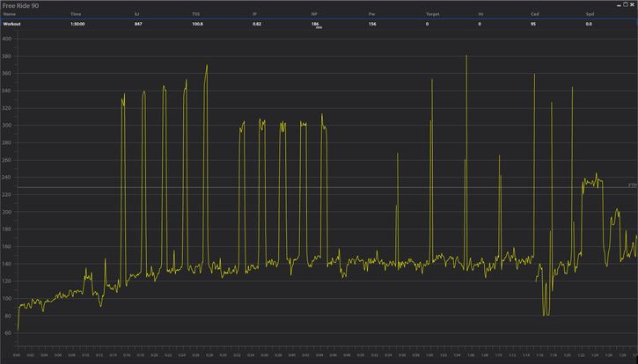The image size is (638, 364).
Task: Select the Workout row in summary table
Action: pos(12,25)
